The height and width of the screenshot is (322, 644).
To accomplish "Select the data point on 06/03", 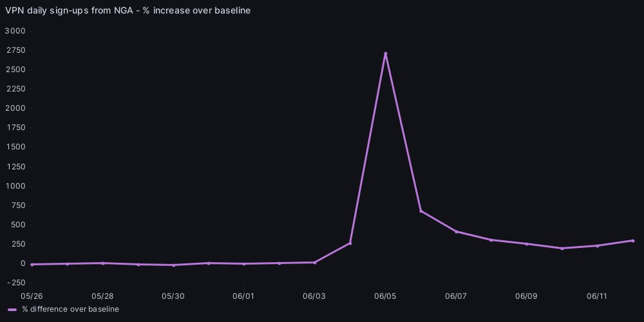I will pos(314,263).
